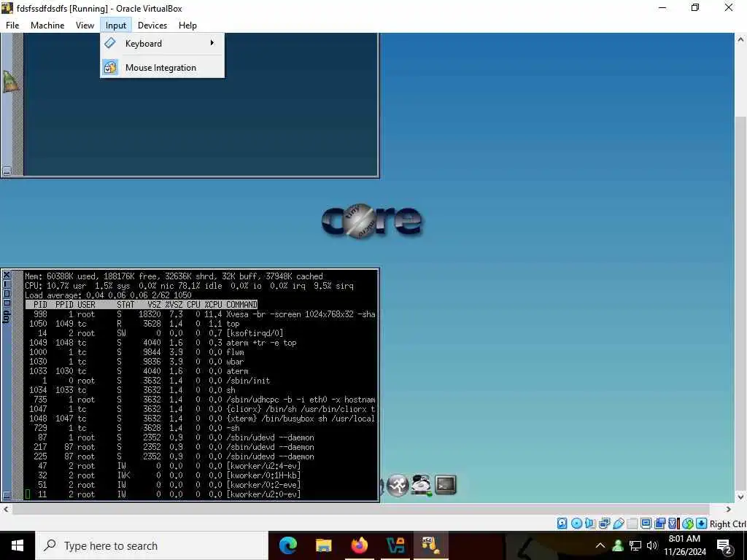Select the Xvesa process row
This screenshot has height=560, width=747.
click(x=201, y=314)
